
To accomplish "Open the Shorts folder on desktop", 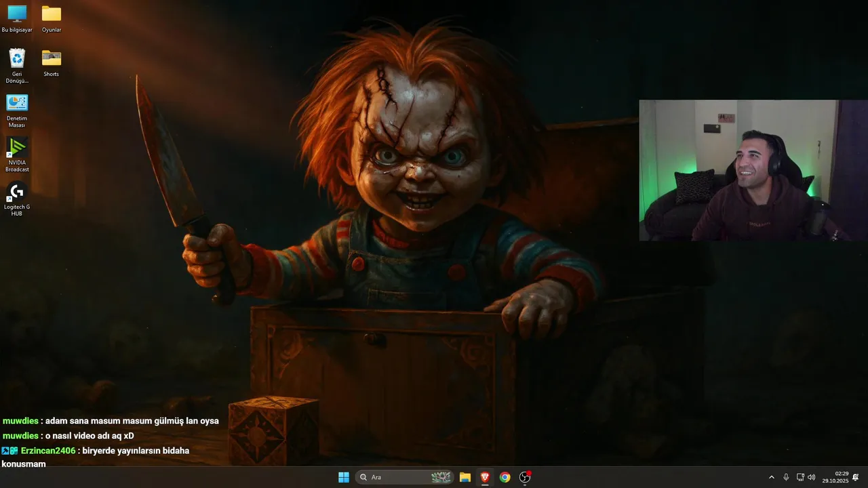I will click(52, 63).
